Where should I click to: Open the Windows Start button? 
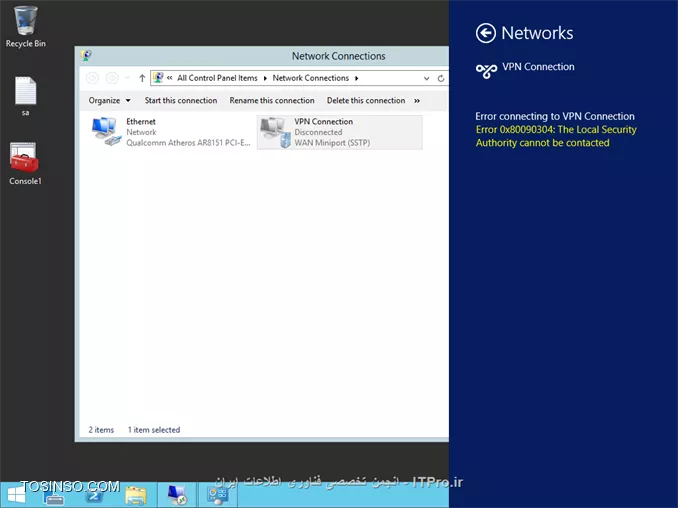click(16, 495)
